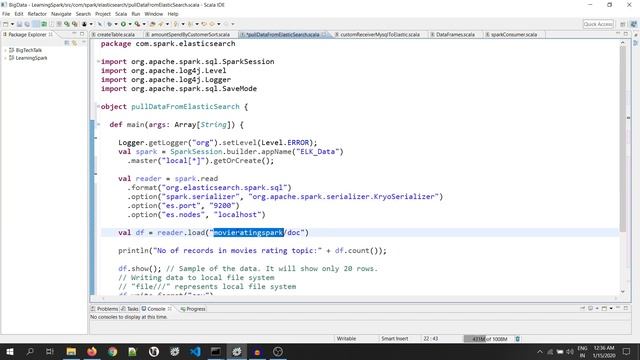Image resolution: width=640 pixels, height=360 pixels.
Task: Open the Run dropdown arrow
Action: point(130,24)
